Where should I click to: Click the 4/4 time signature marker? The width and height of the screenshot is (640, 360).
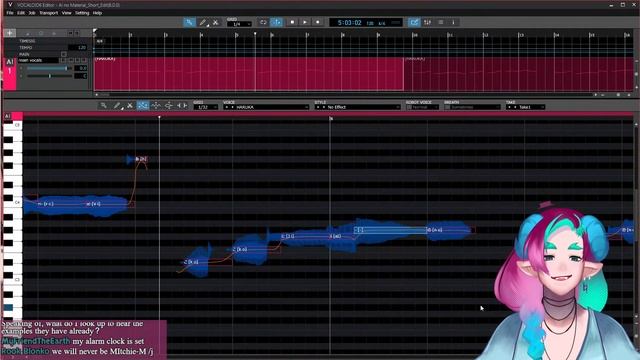click(100, 41)
